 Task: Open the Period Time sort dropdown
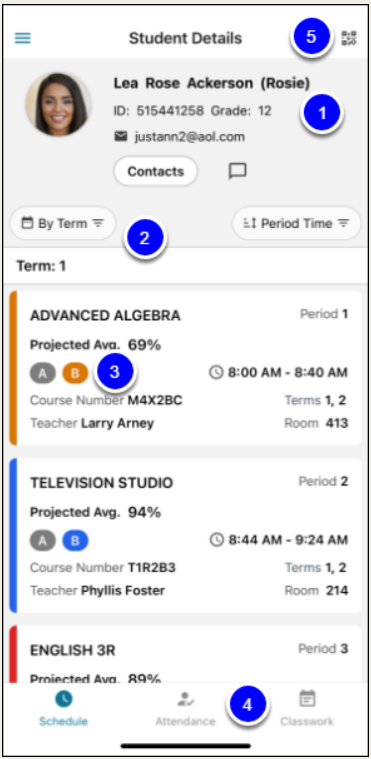pos(296,224)
